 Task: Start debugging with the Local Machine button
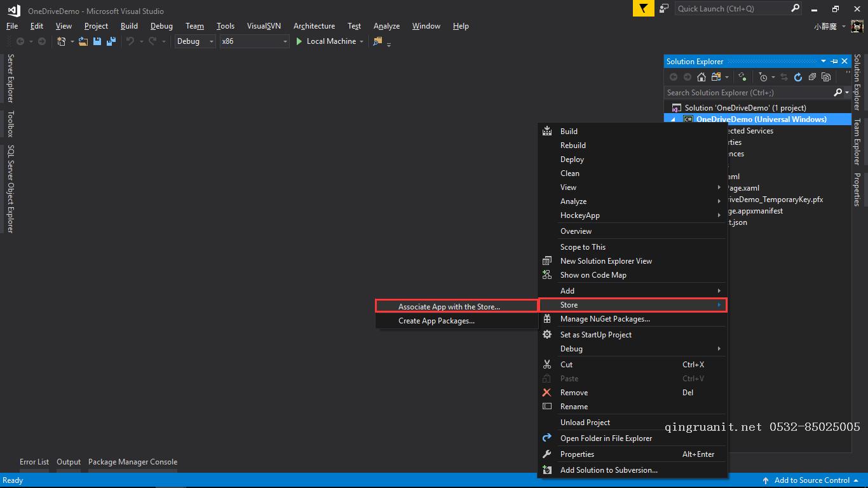click(325, 41)
